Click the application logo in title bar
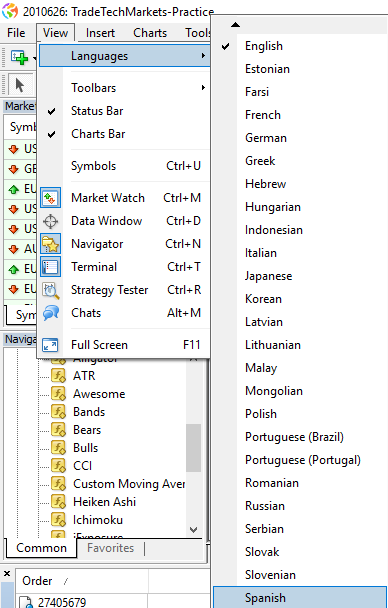The image size is (388, 608). [x=10, y=11]
